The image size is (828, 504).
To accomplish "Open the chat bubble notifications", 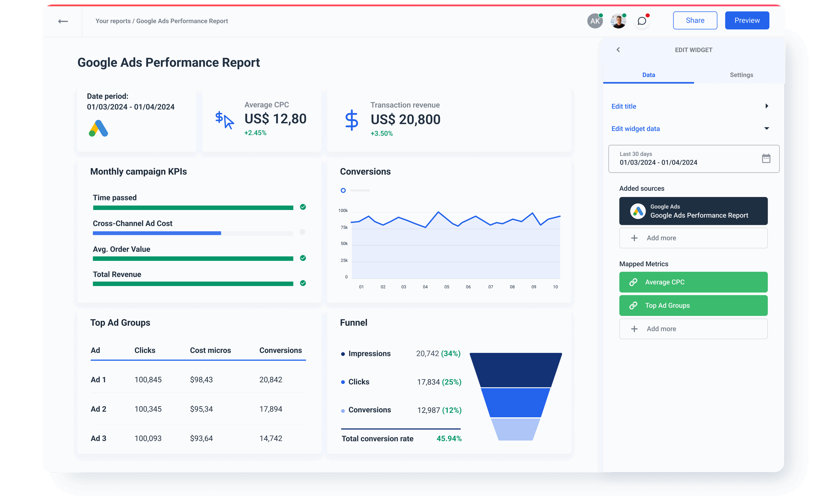I will click(642, 21).
